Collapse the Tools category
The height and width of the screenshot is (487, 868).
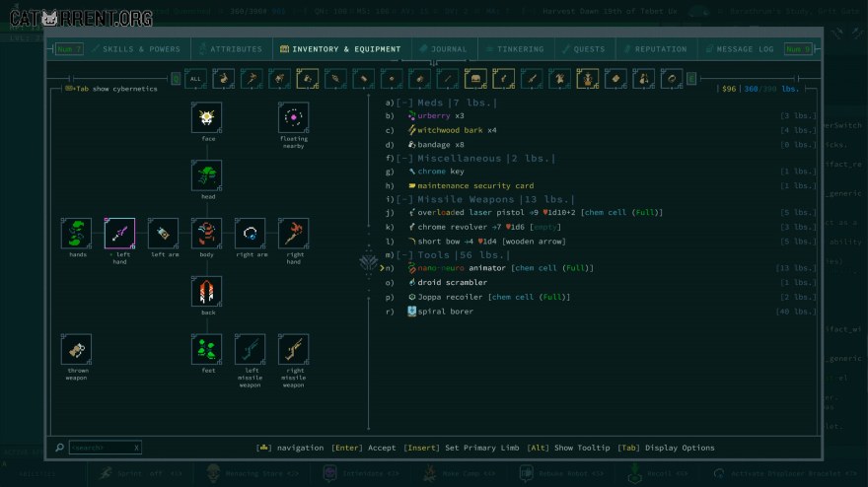pos(404,254)
